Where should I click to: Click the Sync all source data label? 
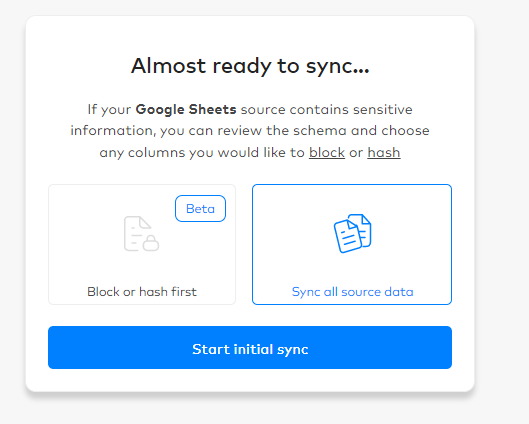pyautogui.click(x=353, y=292)
